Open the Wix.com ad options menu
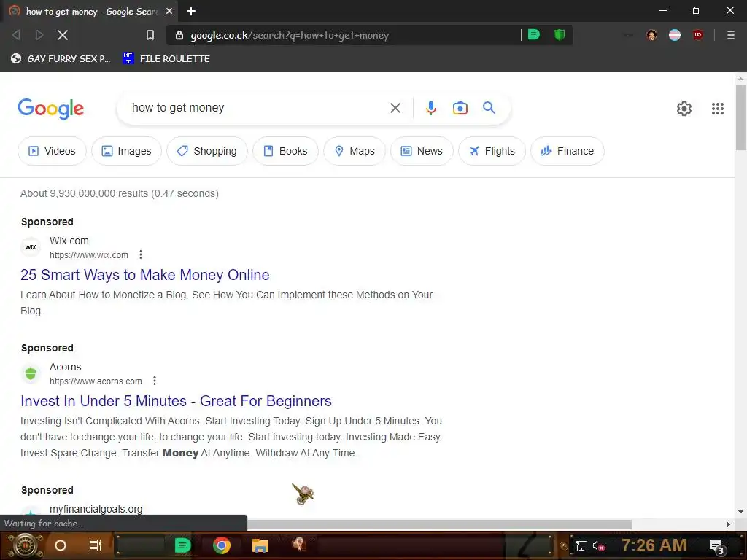Screen dimensions: 747x560 pyautogui.click(x=141, y=254)
